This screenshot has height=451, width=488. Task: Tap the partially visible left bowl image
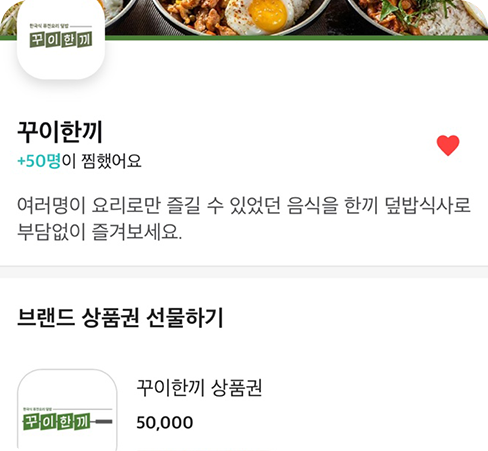122,12
